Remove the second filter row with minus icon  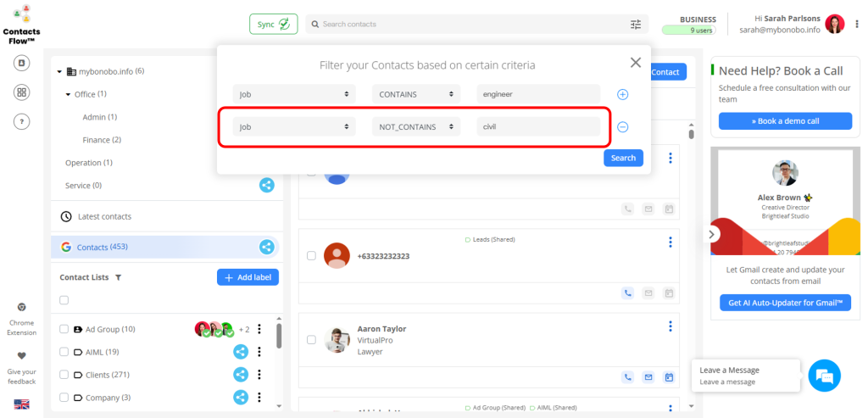(x=622, y=127)
